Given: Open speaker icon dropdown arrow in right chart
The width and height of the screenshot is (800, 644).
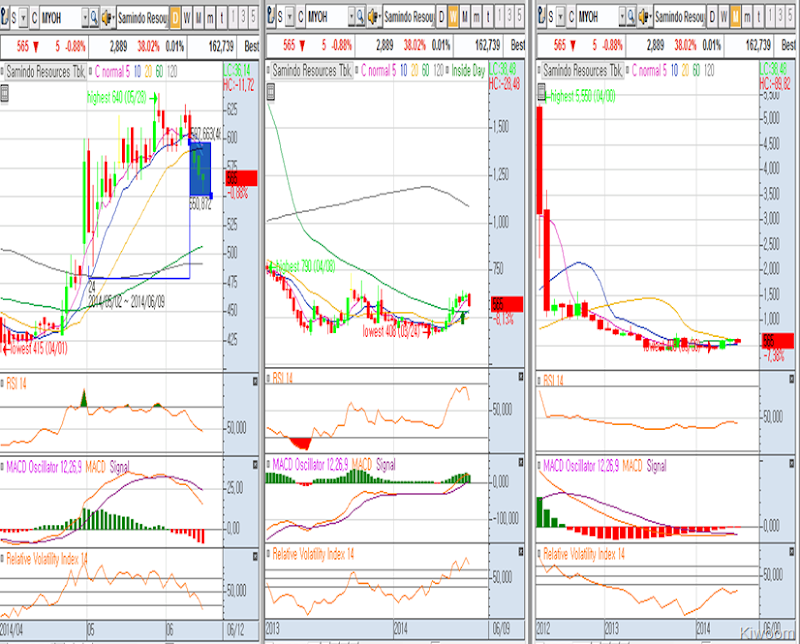Looking at the screenshot, I should (651, 17).
